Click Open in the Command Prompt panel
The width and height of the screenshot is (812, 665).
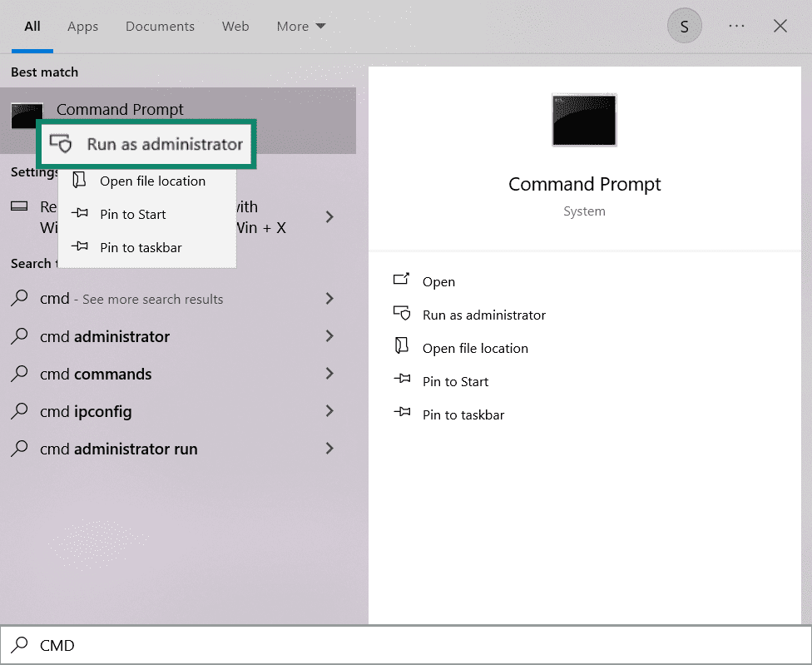(x=439, y=280)
